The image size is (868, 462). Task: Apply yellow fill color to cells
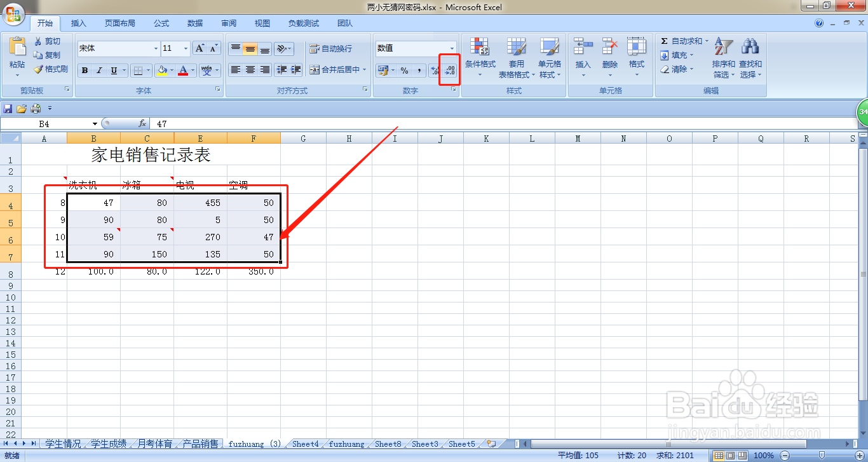(x=162, y=70)
